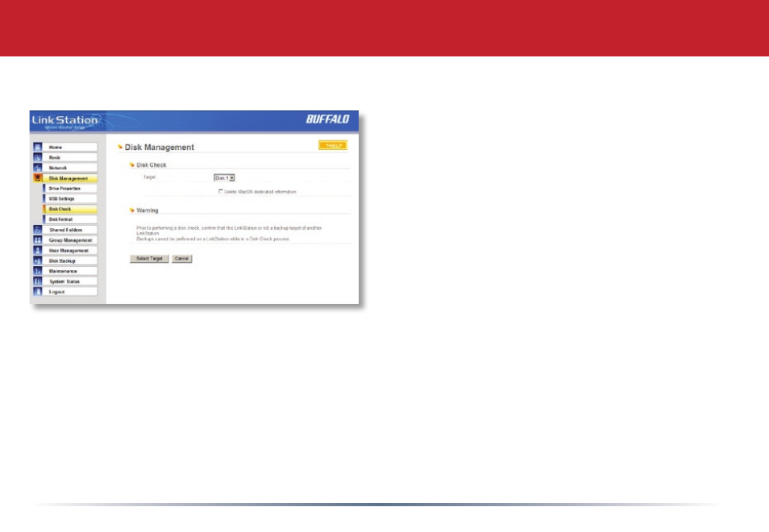The height and width of the screenshot is (532, 769).
Task: Open USB Settings submenu item
Action: [x=70, y=198]
